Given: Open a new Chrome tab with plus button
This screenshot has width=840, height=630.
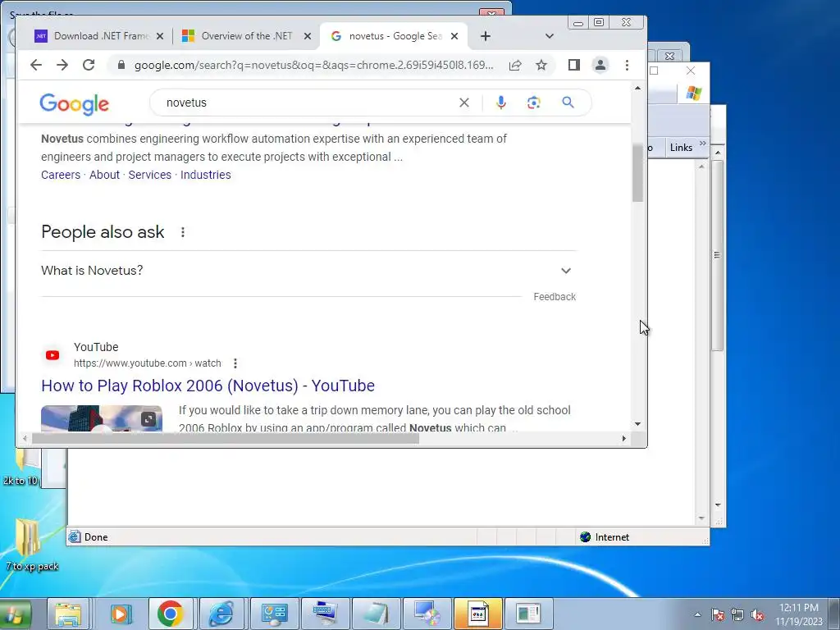Looking at the screenshot, I should tap(486, 36).
